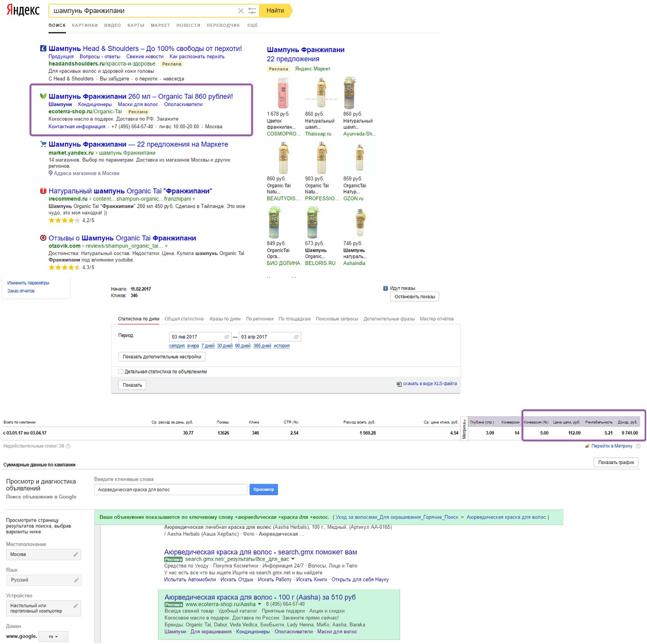Click the Найти search button
The height and width of the screenshot is (644, 647).
[x=276, y=11]
